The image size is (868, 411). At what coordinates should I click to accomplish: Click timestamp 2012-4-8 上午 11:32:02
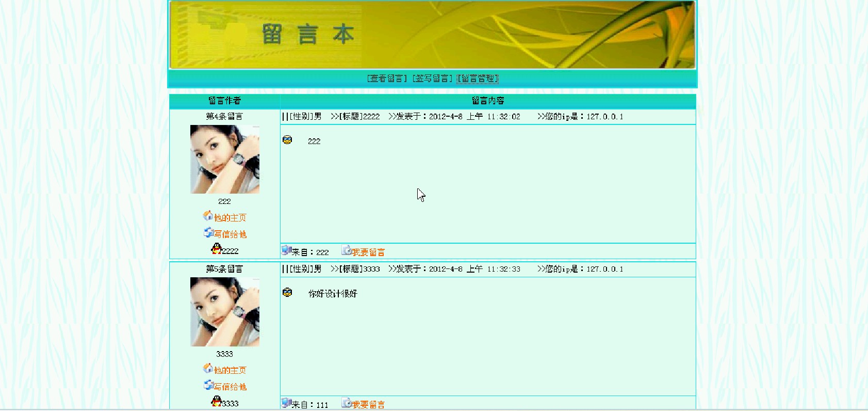(474, 117)
